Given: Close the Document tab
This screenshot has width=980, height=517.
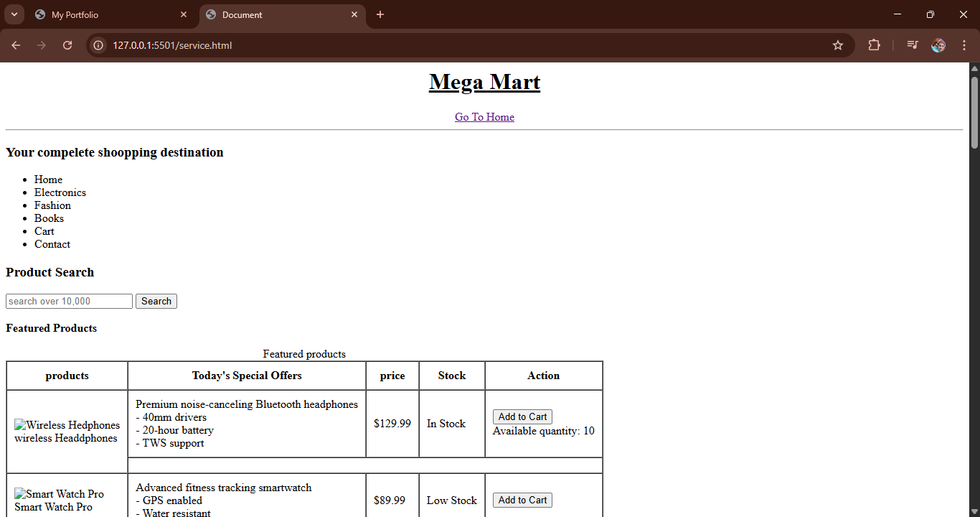Looking at the screenshot, I should 354,14.
